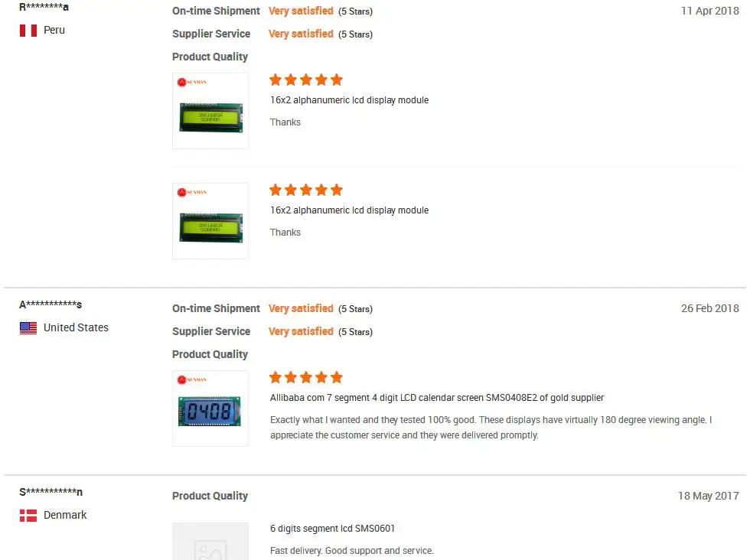Screen dimensions: 750x560
Task: Click star rating on United States review
Action: click(306, 377)
